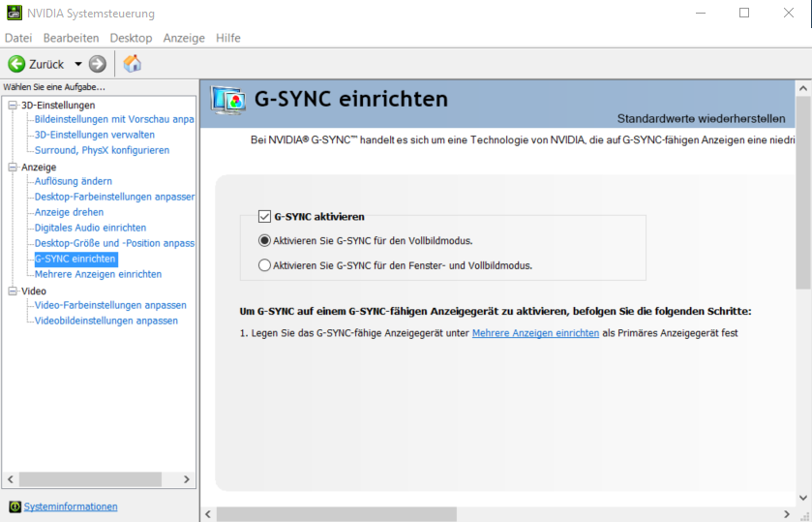Click the main panel right scroll arrow
Image resolution: width=812 pixels, height=522 pixels.
click(787, 514)
